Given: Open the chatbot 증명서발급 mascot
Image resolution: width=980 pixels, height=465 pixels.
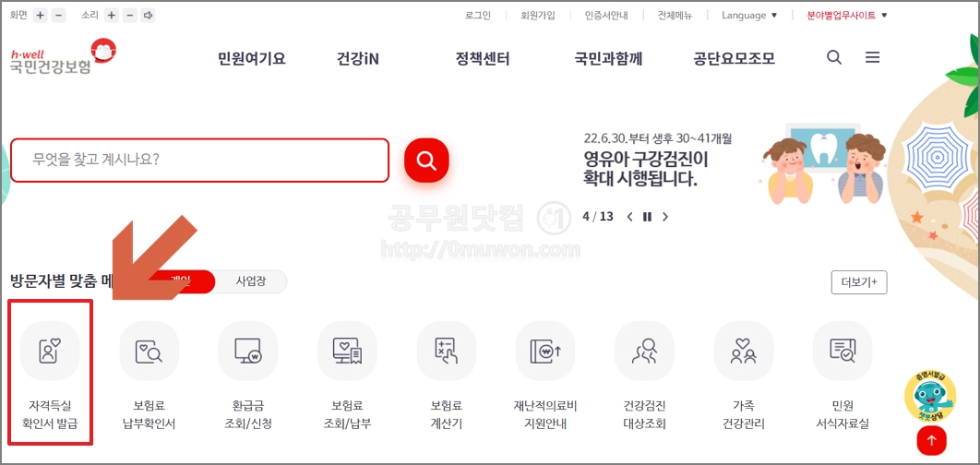Looking at the screenshot, I should (x=930, y=398).
